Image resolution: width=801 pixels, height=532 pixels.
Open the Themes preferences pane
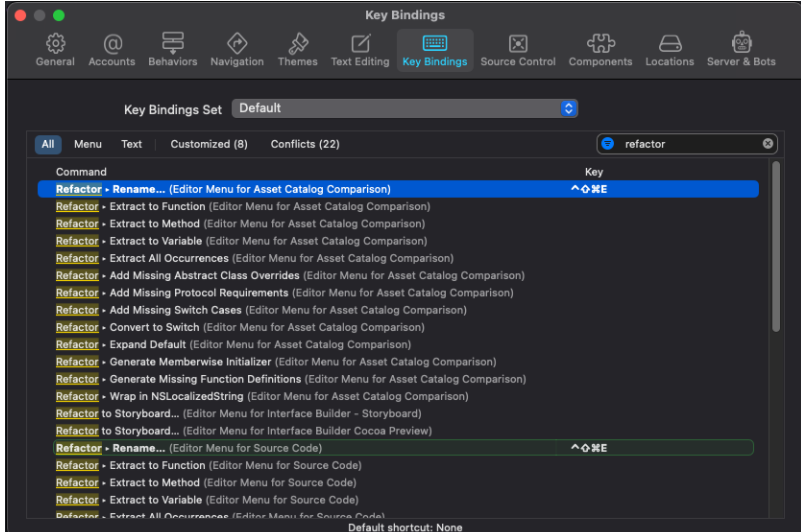click(298, 50)
